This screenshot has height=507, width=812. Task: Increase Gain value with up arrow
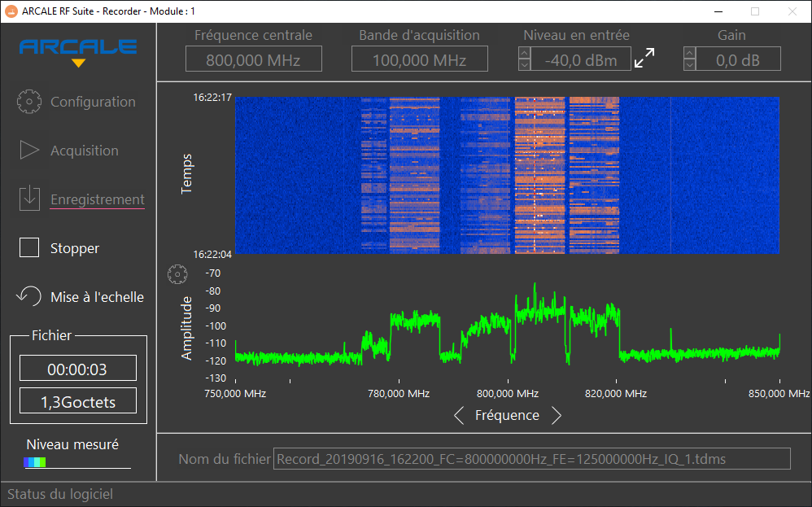690,53
